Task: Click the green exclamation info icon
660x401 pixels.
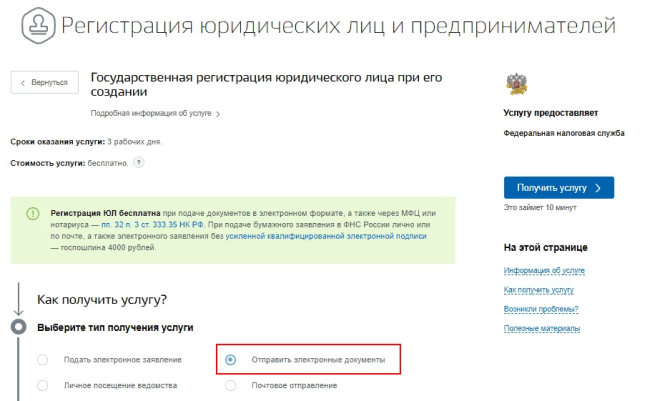Action: [x=33, y=214]
